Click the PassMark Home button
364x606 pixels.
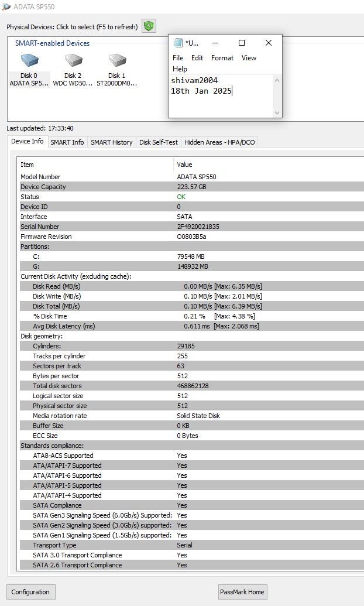coord(242,592)
